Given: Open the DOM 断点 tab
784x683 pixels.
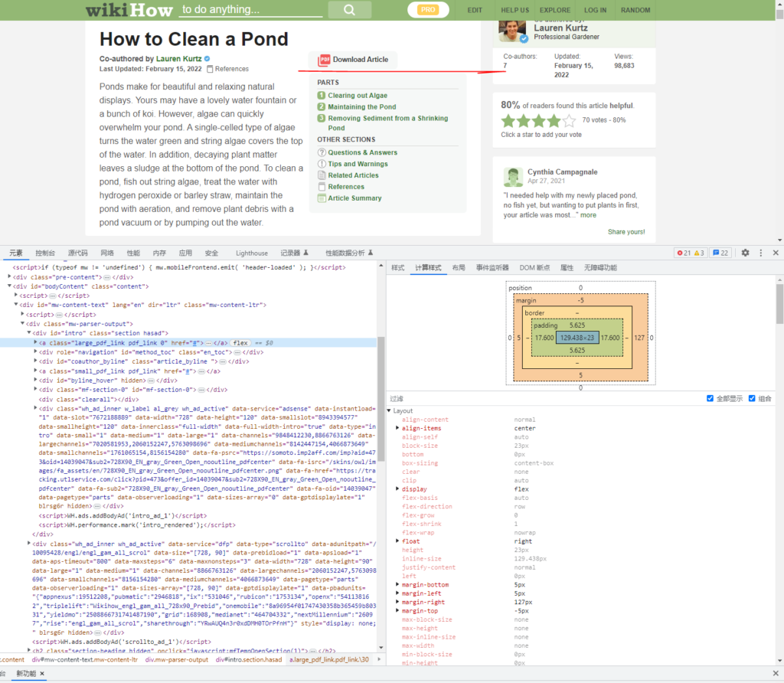Looking at the screenshot, I should tap(534, 268).
